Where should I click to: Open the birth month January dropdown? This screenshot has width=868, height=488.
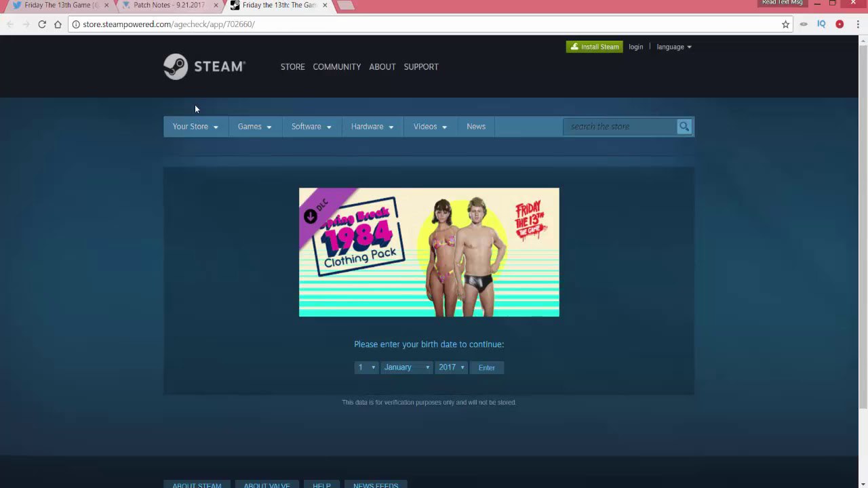(406, 367)
